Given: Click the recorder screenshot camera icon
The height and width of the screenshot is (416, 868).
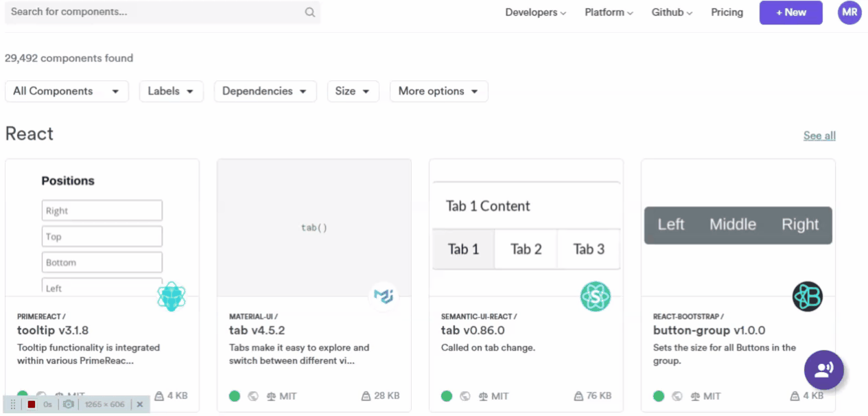Looking at the screenshot, I should (x=69, y=404).
